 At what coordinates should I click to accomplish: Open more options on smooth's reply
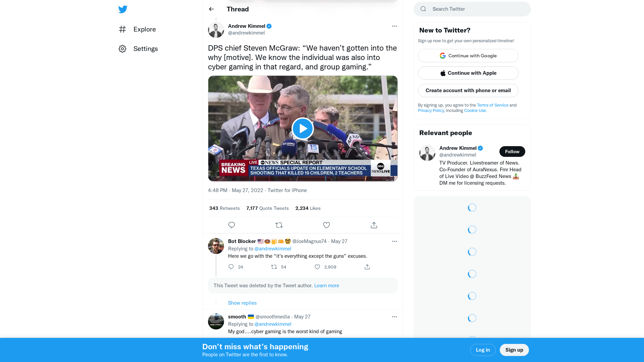[x=394, y=317]
